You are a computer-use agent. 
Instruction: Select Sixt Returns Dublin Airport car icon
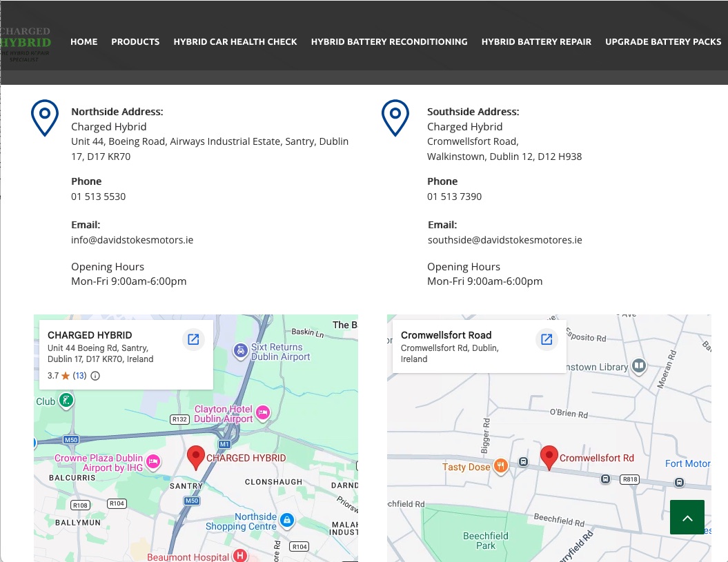[x=241, y=351]
